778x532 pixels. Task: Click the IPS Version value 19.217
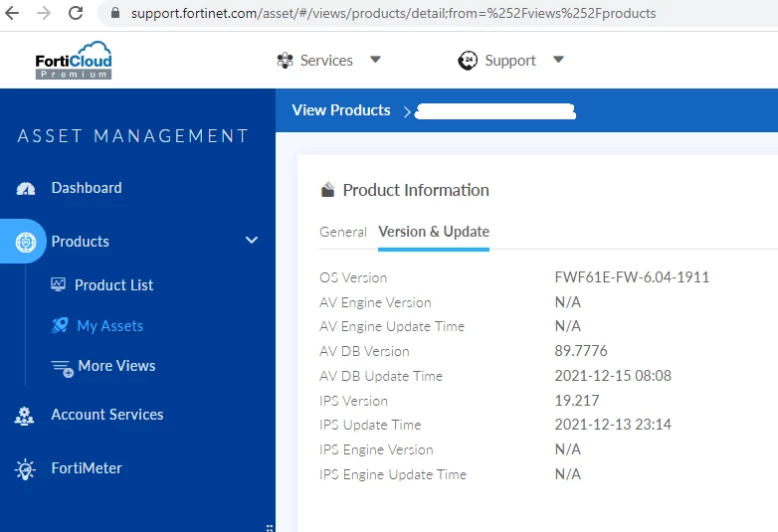point(577,400)
